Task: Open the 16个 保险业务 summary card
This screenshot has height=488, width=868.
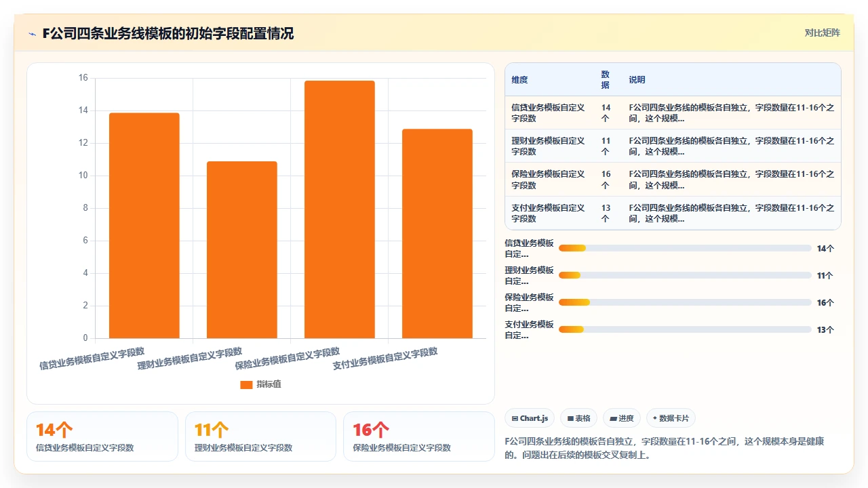Action: [419, 436]
